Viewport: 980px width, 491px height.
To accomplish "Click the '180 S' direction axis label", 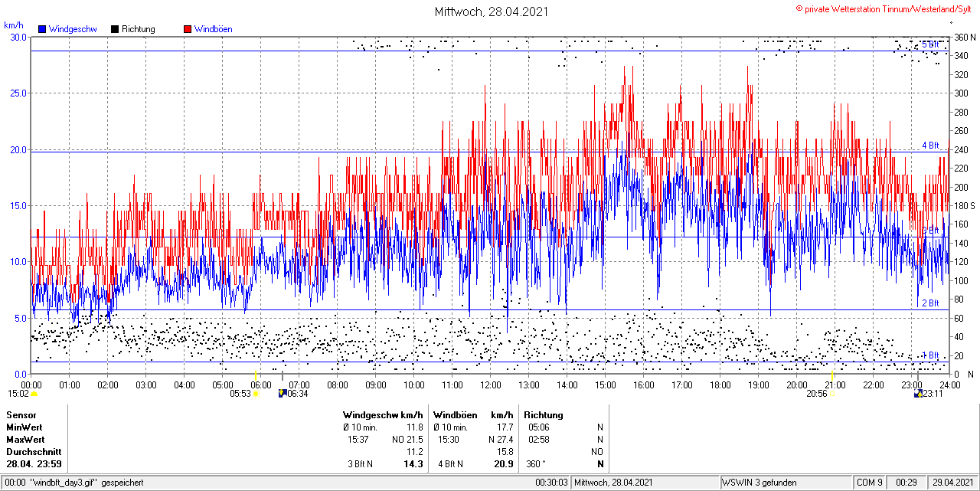I will click(963, 205).
